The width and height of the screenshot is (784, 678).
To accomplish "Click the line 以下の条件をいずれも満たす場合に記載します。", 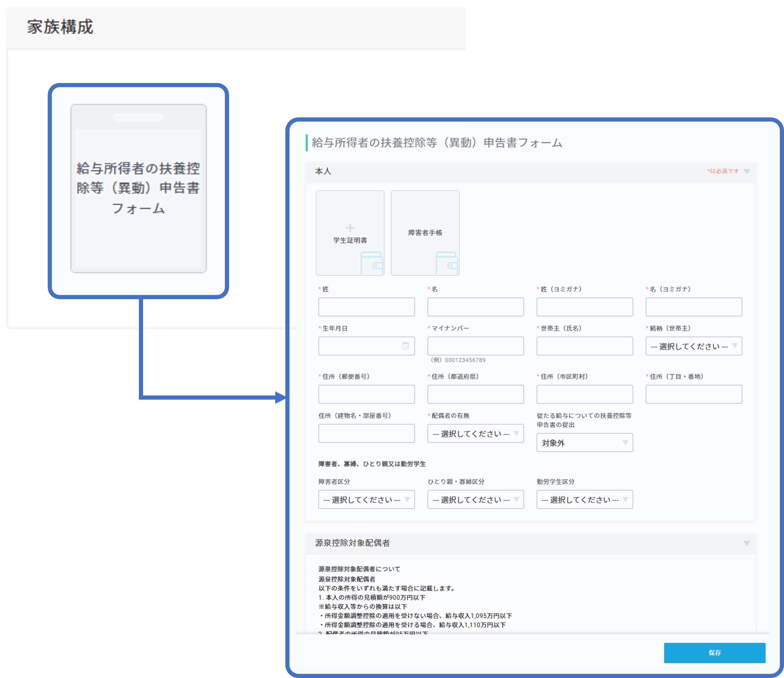I will click(386, 588).
